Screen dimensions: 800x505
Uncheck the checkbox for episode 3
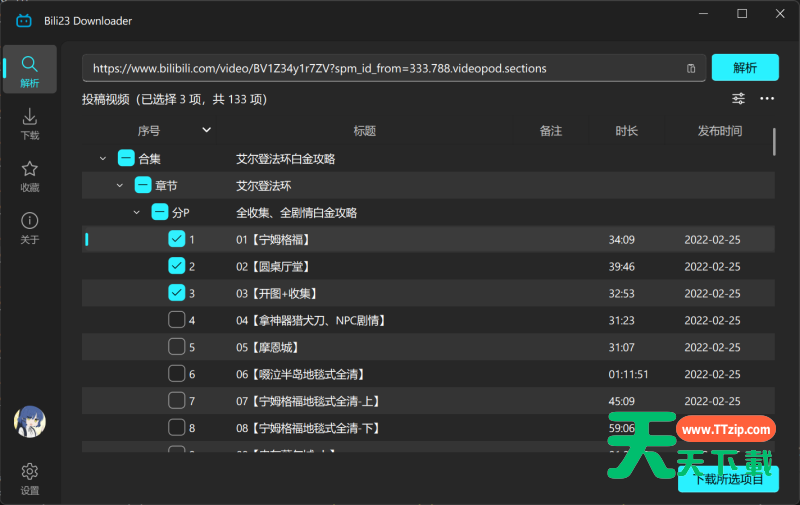pos(177,293)
